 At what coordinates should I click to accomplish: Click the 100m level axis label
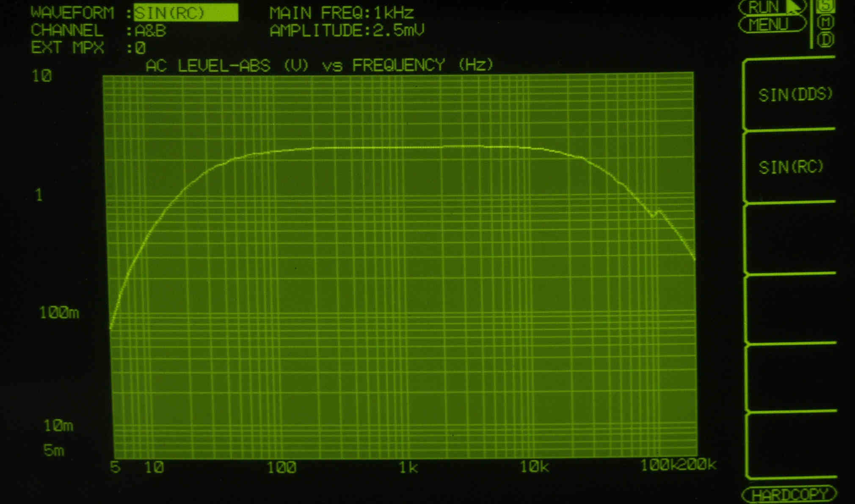(x=59, y=313)
